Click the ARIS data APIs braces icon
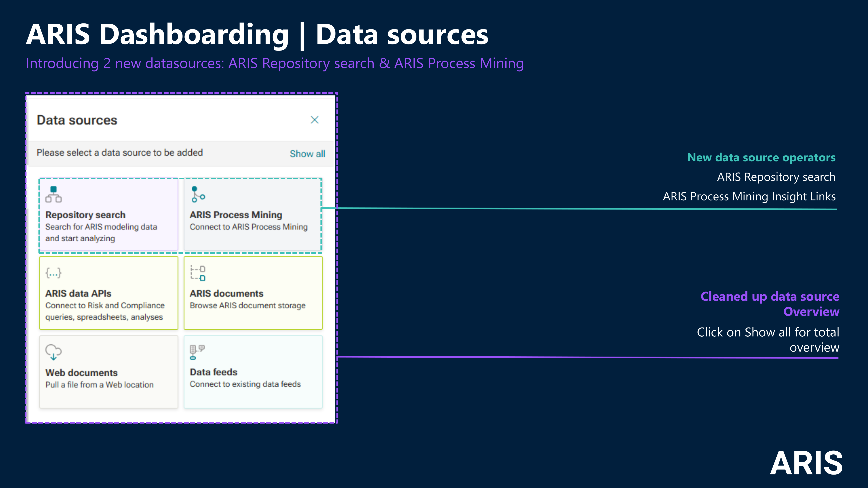Image resolution: width=868 pixels, height=488 pixels. 54,273
